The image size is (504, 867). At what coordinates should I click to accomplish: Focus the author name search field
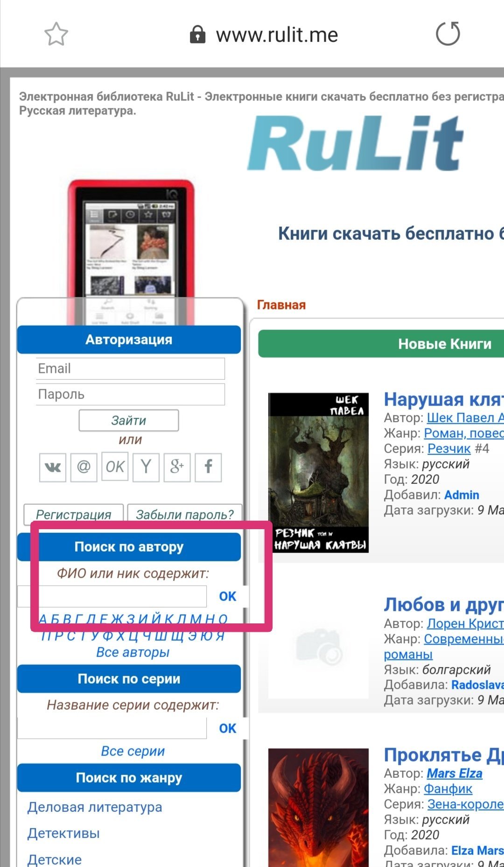(x=112, y=596)
